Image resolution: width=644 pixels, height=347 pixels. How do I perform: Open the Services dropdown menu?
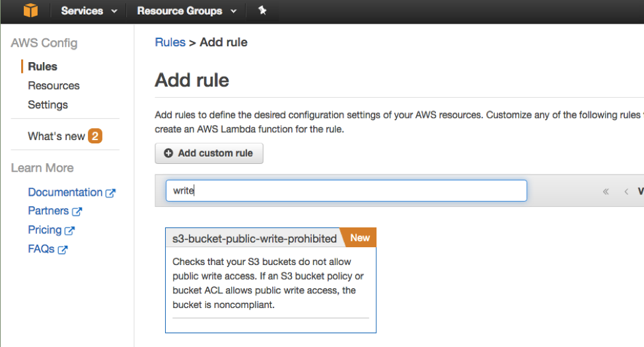click(89, 11)
